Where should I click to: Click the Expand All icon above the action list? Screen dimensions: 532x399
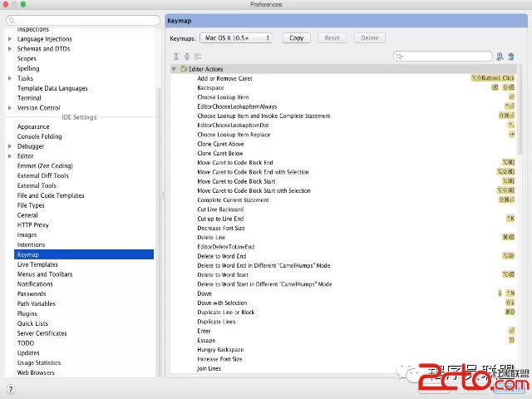point(176,57)
